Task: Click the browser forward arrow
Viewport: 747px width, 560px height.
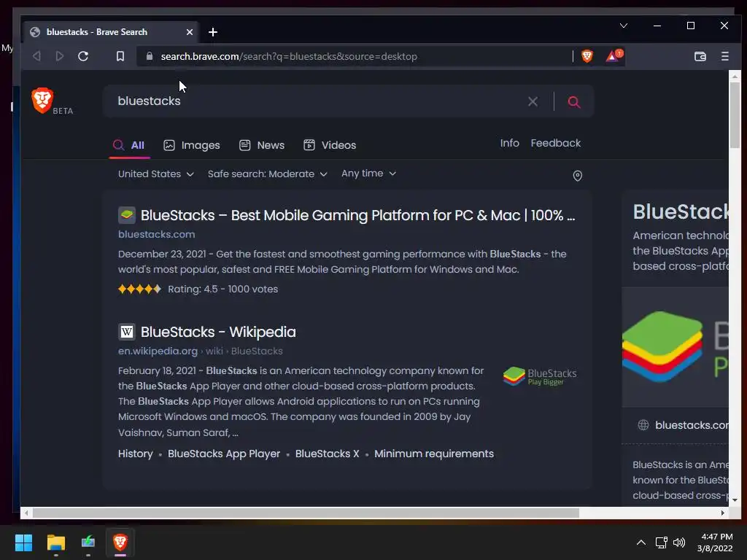Action: (60, 56)
